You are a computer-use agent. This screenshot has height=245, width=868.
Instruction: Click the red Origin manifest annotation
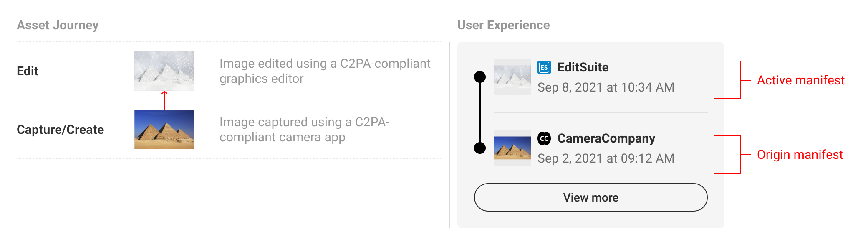(x=800, y=155)
